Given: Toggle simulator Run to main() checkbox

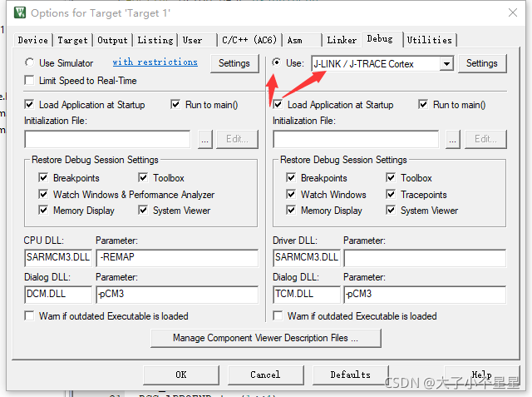Looking at the screenshot, I should click(x=175, y=105).
